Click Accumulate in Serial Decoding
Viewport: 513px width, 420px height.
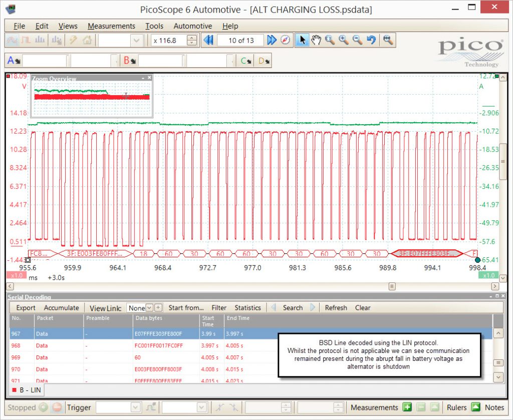61,307
